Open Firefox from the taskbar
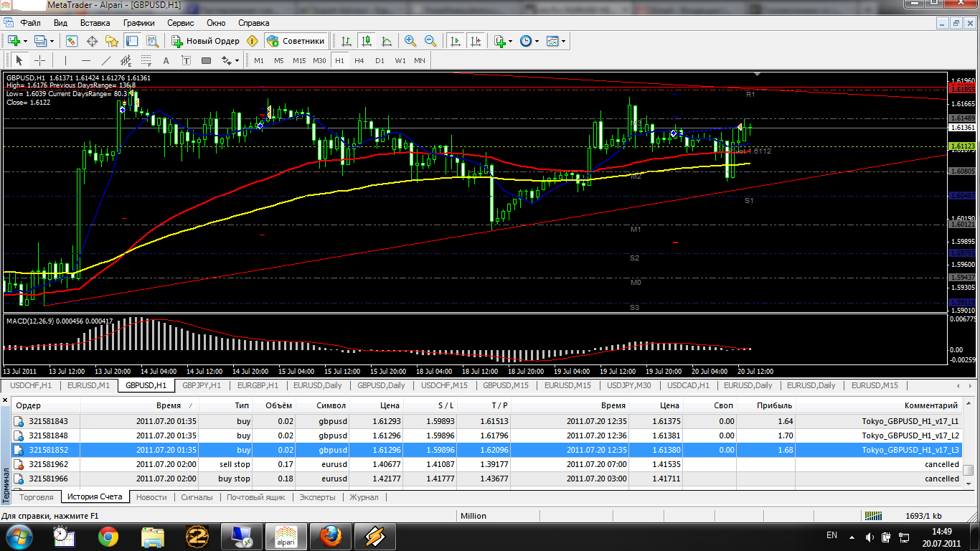Image resolution: width=980 pixels, height=551 pixels. click(331, 536)
